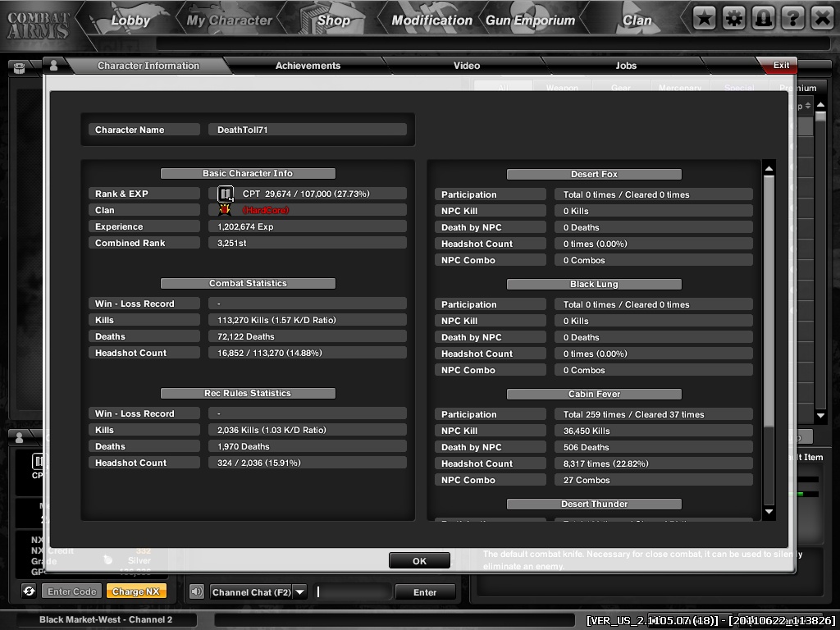Switch to Character Information tab
Image resolution: width=840 pixels, height=630 pixels.
point(148,66)
